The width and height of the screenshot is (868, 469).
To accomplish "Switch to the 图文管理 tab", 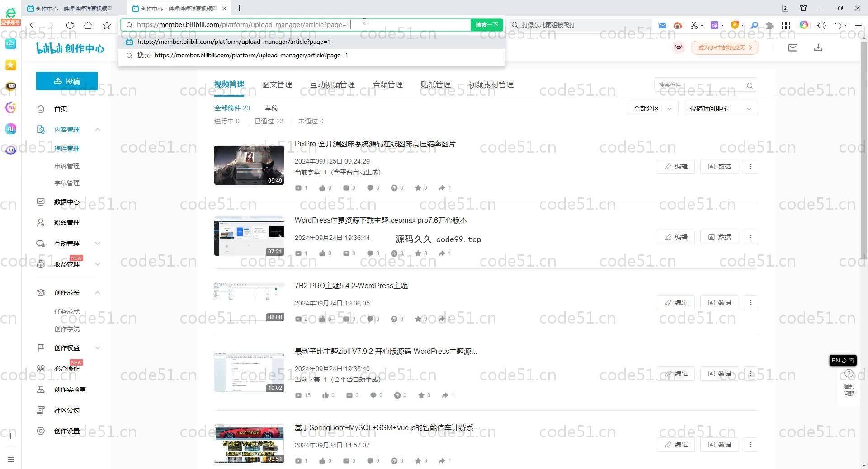I will [x=277, y=84].
